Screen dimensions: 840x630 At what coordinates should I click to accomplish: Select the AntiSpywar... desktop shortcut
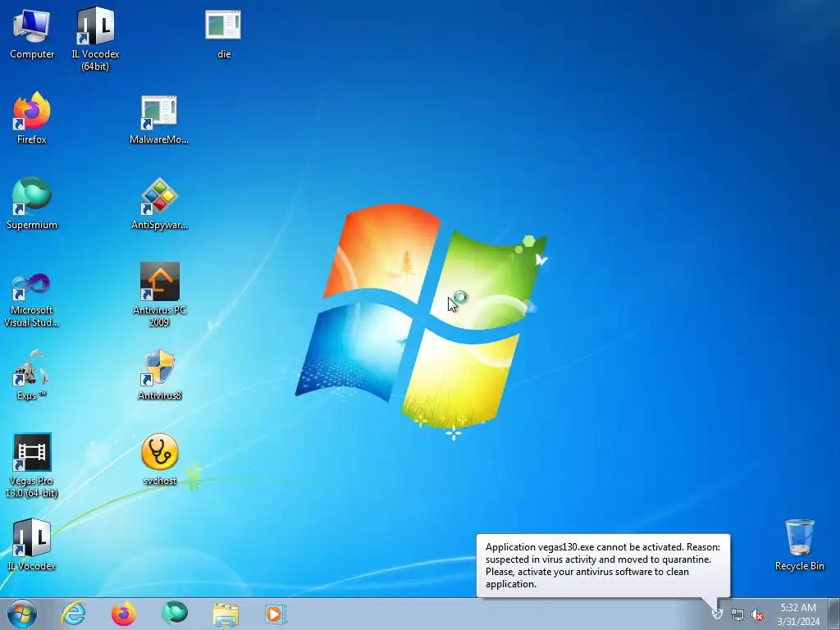point(159,203)
